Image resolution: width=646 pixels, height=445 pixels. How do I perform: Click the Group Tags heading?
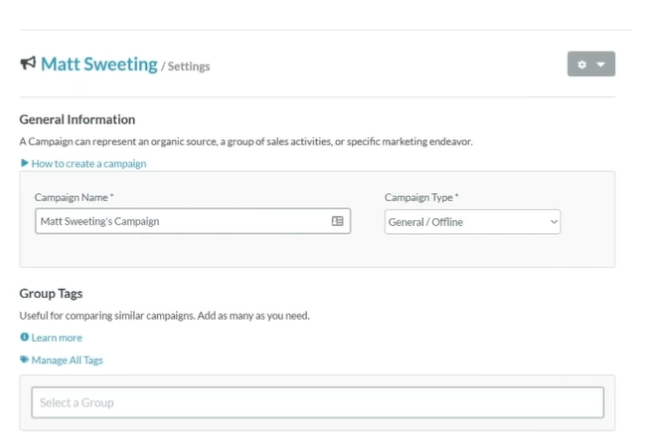[x=51, y=293]
